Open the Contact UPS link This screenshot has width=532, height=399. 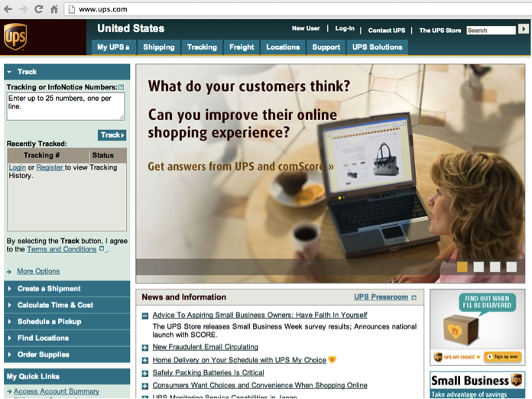click(x=387, y=31)
